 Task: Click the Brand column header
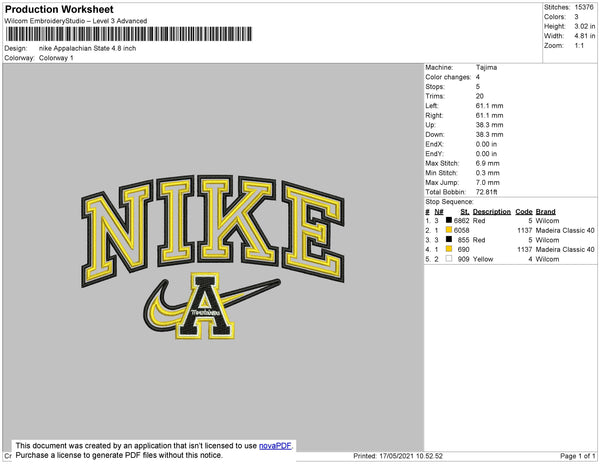pyautogui.click(x=545, y=211)
